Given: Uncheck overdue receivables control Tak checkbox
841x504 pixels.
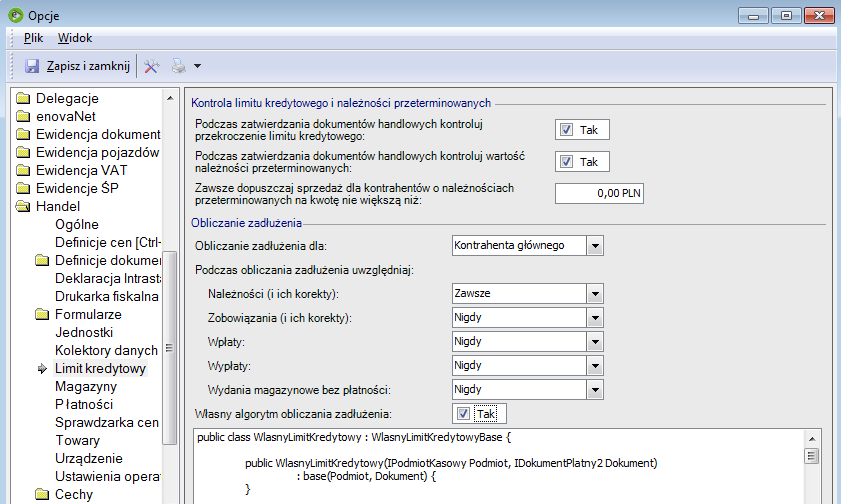Looking at the screenshot, I should (566, 162).
